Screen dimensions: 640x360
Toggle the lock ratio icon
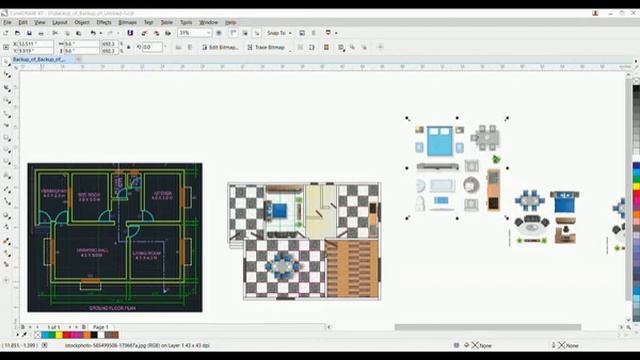pos(129,47)
